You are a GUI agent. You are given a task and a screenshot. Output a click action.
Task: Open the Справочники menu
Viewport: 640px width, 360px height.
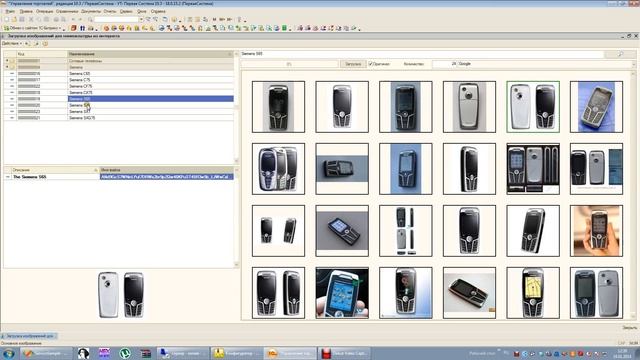[x=67, y=11]
